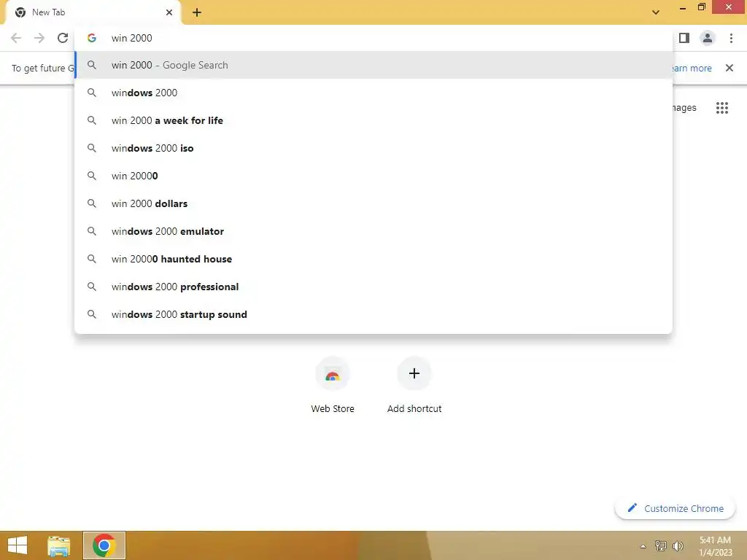
Task: Open Chrome's three-dot menu
Action: point(731,38)
